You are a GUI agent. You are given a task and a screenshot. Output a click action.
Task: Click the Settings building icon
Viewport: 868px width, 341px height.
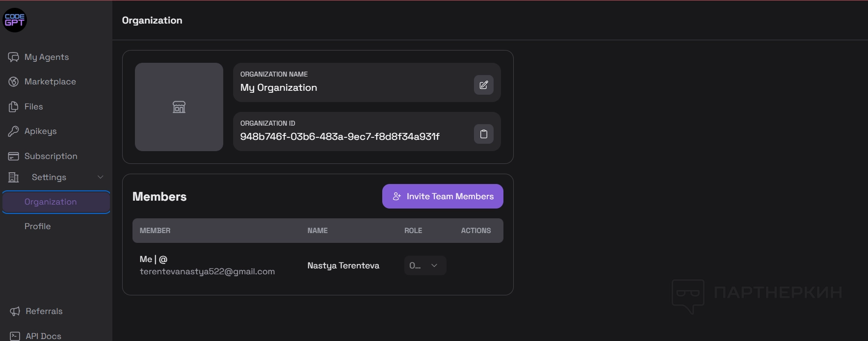pos(14,177)
